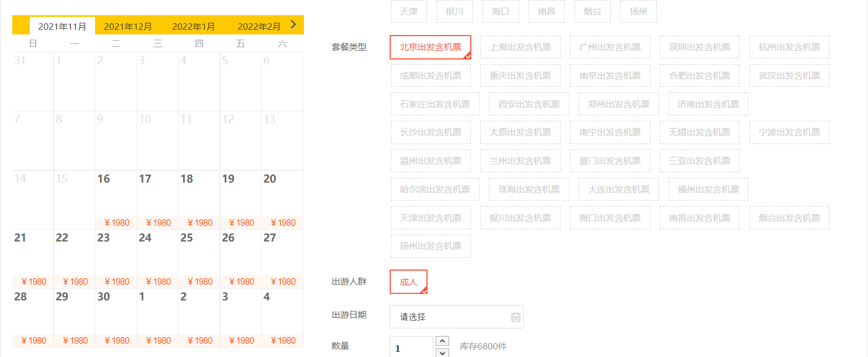This screenshot has width=868, height=357.
Task: Choose November 25 priced ¥1980
Action: click(199, 258)
